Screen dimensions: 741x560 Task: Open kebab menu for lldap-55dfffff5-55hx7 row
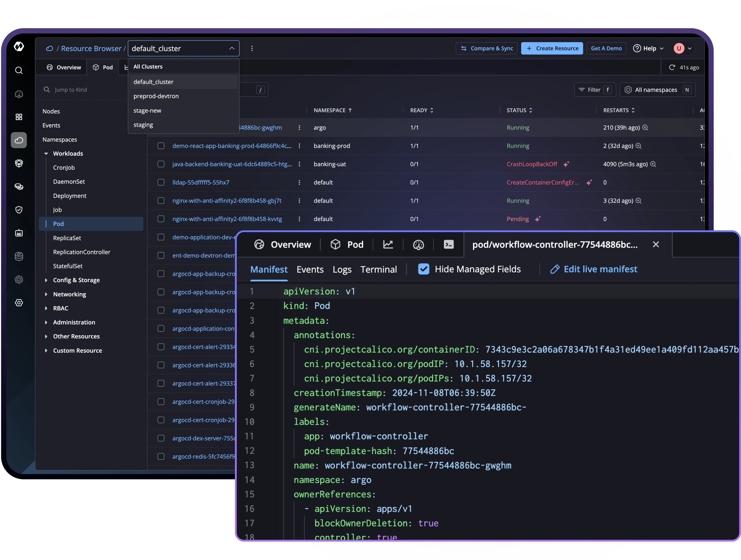tap(299, 182)
